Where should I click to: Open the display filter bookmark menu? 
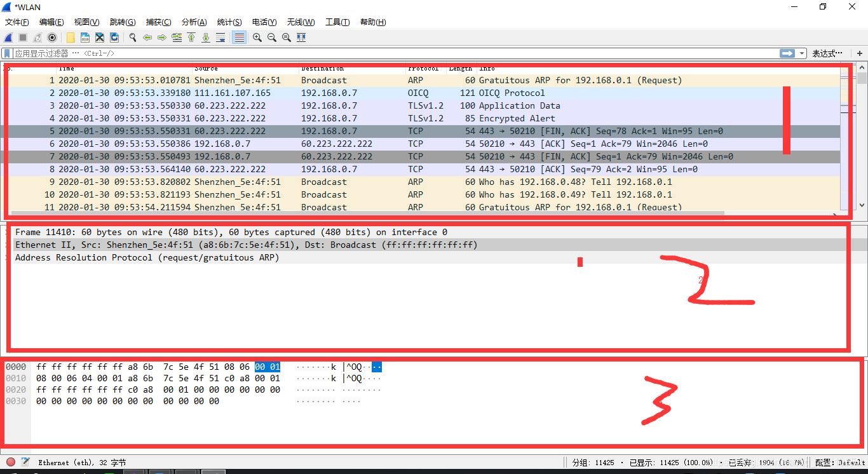click(7, 53)
